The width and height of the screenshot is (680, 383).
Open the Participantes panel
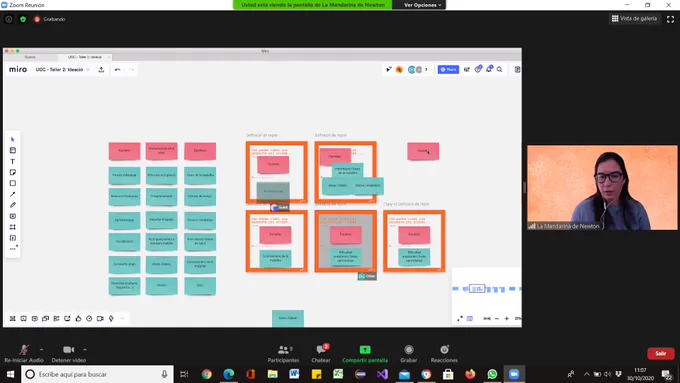pos(283,353)
